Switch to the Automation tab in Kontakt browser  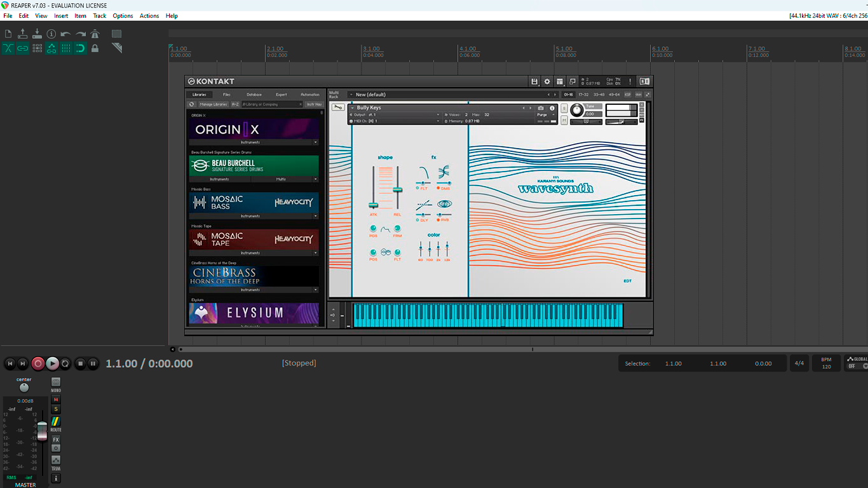tap(310, 95)
